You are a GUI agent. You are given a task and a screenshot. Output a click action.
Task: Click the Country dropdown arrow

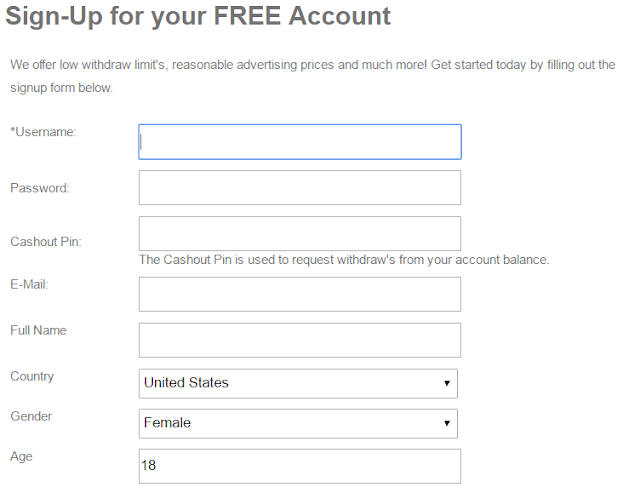tap(447, 383)
